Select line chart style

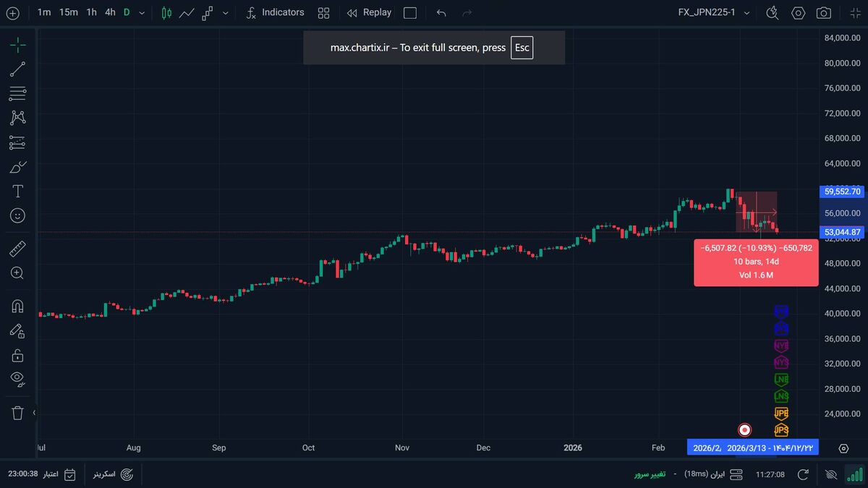[x=187, y=13]
